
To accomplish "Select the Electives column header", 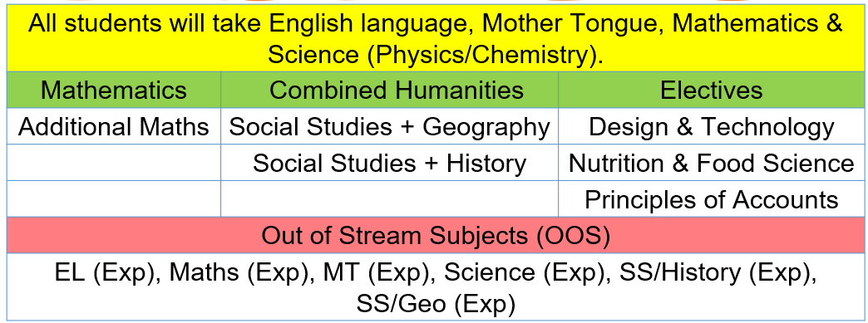I will click(x=712, y=90).
